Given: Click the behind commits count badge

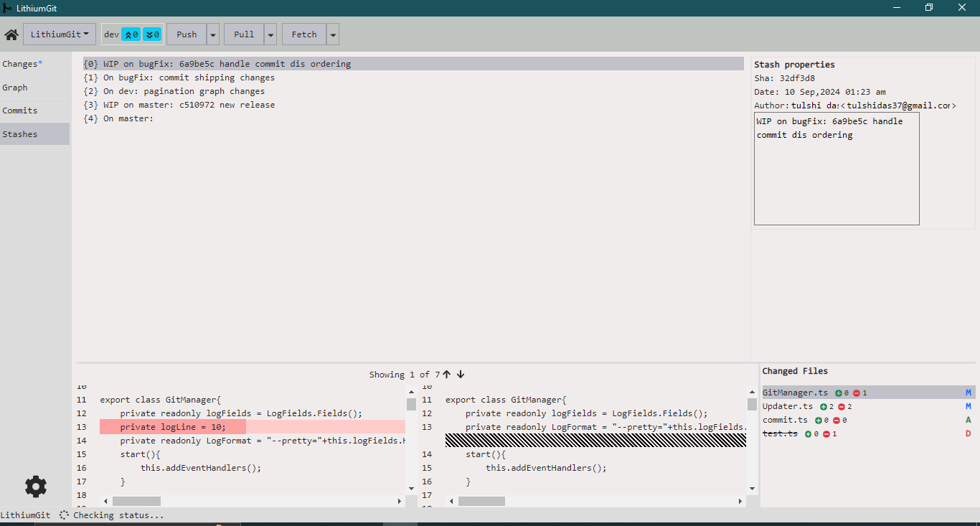Looking at the screenshot, I should tap(152, 34).
